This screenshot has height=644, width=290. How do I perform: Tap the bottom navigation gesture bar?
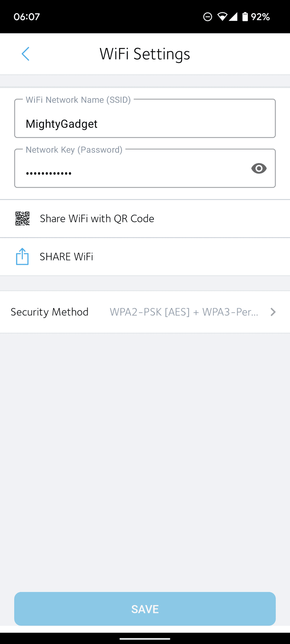pos(145,639)
